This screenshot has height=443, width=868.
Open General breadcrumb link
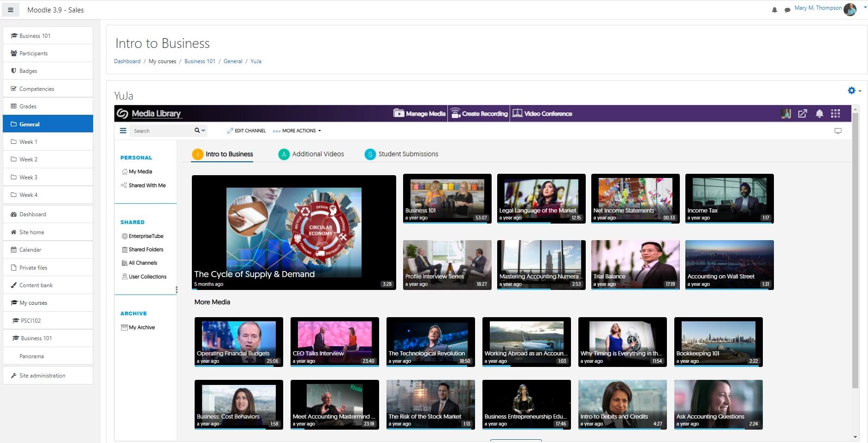[233, 61]
